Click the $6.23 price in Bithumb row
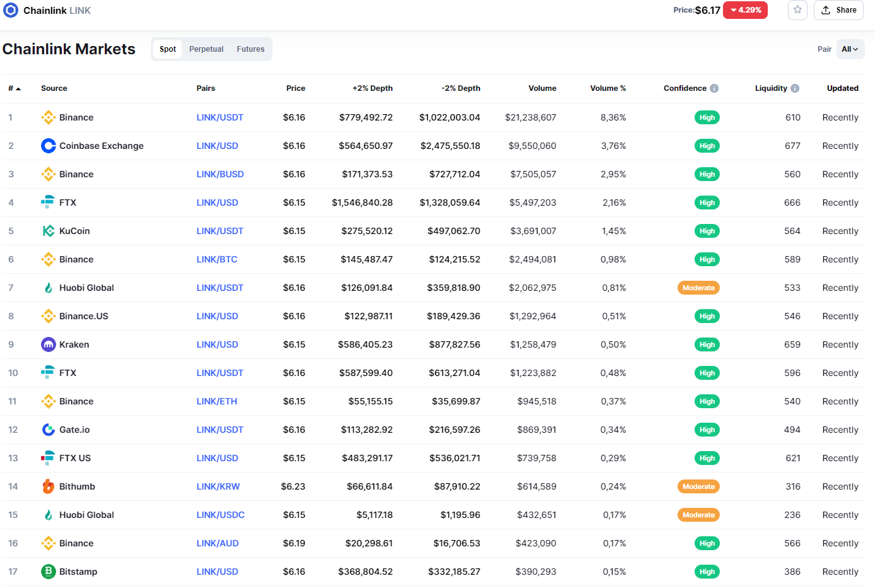Screen dimensions: 875x588 click(293, 486)
